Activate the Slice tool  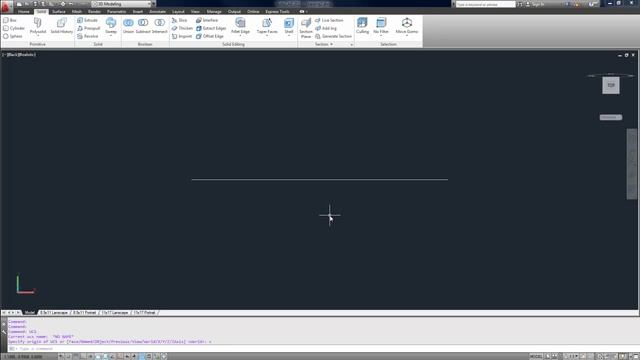pos(179,20)
